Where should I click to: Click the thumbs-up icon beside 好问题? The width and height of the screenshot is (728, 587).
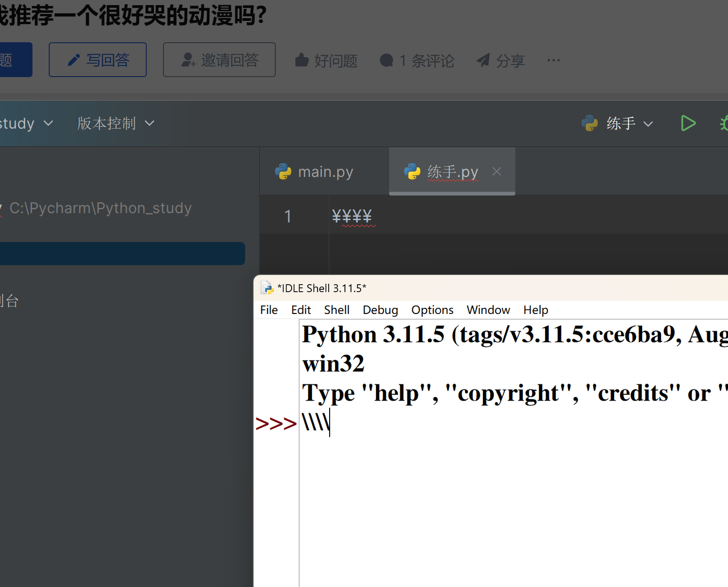point(302,60)
